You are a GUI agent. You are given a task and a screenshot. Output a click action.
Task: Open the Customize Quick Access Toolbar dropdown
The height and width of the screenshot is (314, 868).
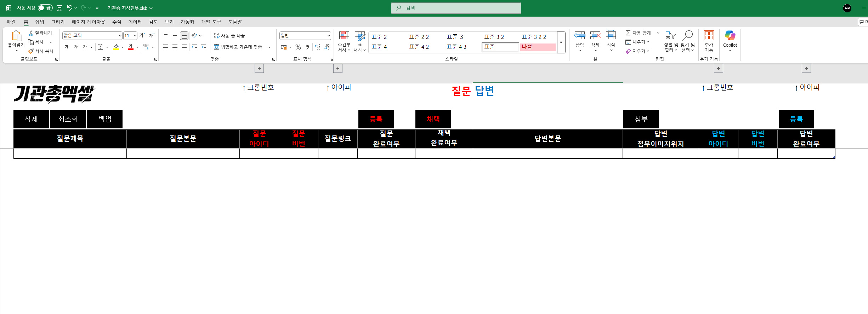click(97, 8)
